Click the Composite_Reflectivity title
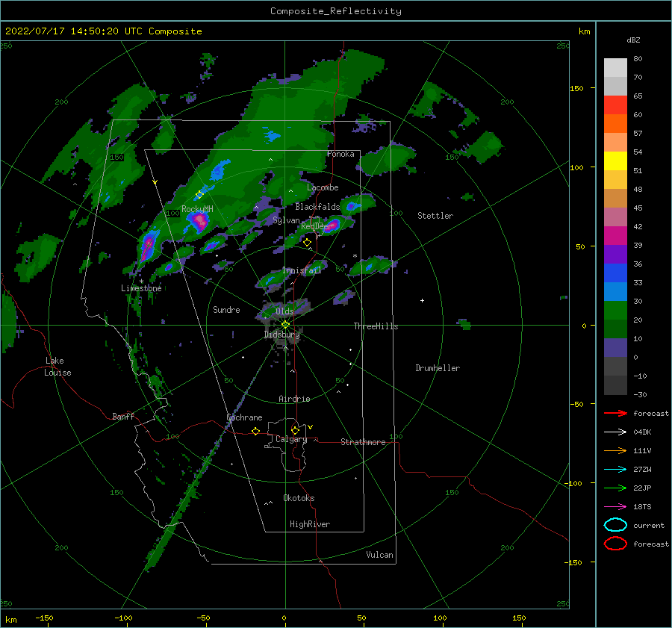Screen dimensions: 672x628 click(x=336, y=11)
